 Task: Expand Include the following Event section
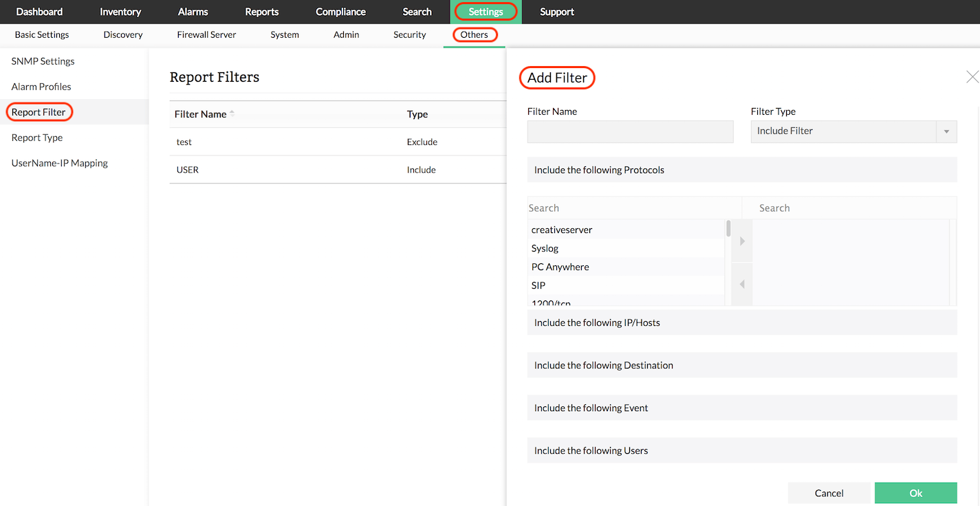coord(741,408)
